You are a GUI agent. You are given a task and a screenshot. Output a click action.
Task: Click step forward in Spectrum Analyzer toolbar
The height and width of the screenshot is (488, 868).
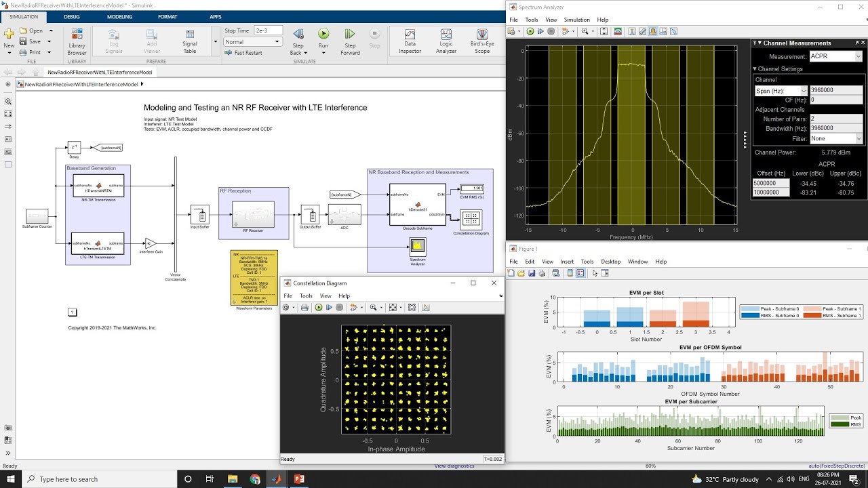pos(540,31)
